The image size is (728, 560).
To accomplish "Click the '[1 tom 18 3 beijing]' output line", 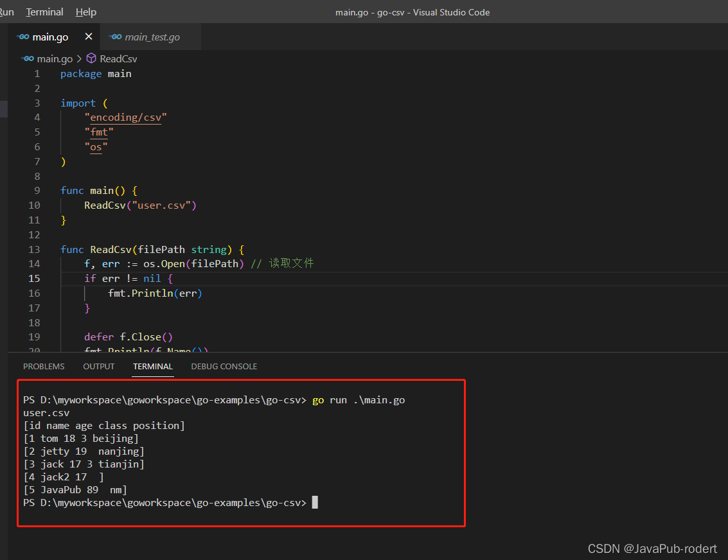I will pos(81,439).
